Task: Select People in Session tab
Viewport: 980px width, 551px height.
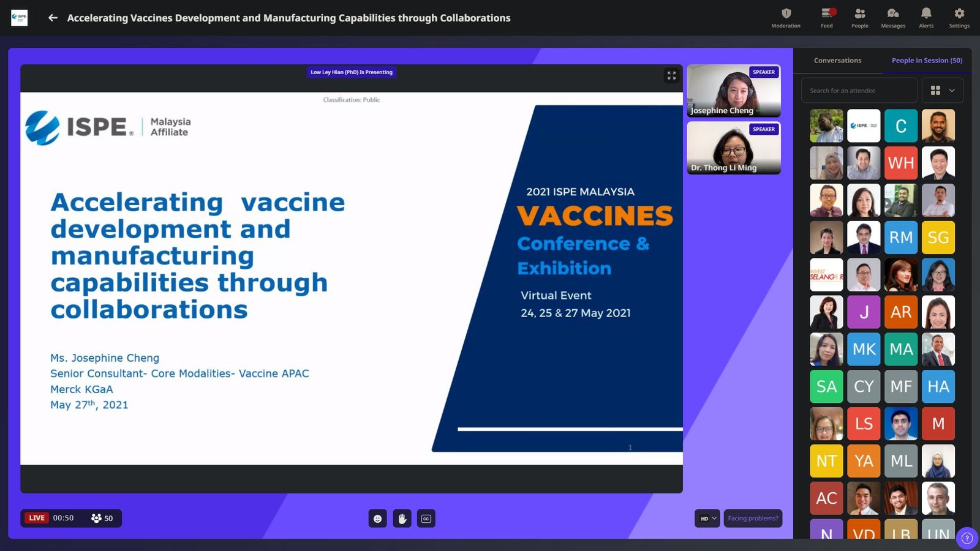Action: click(927, 61)
